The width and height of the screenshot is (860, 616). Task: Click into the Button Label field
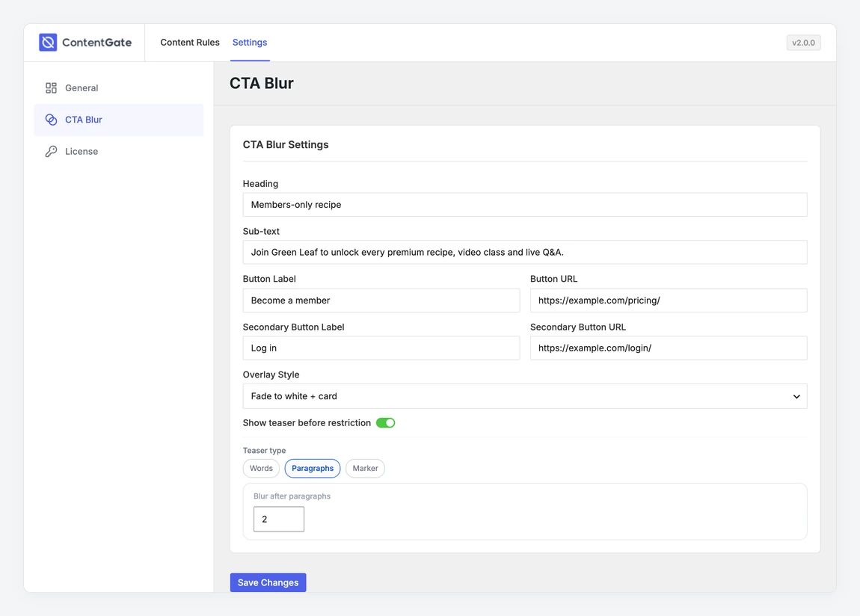point(381,301)
